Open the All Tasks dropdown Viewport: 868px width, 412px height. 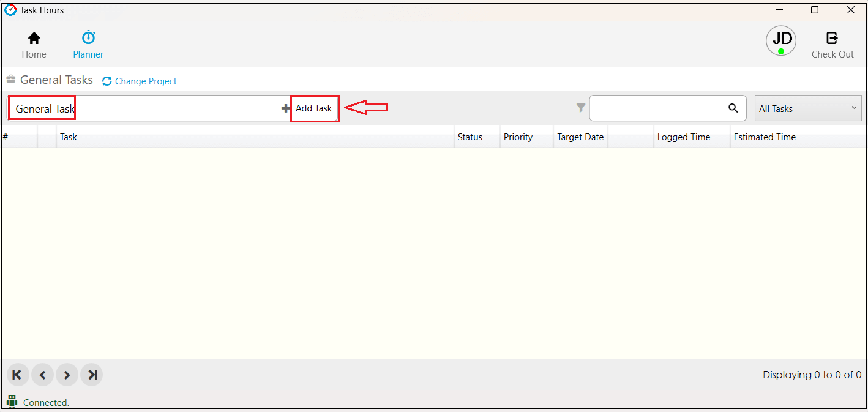808,108
